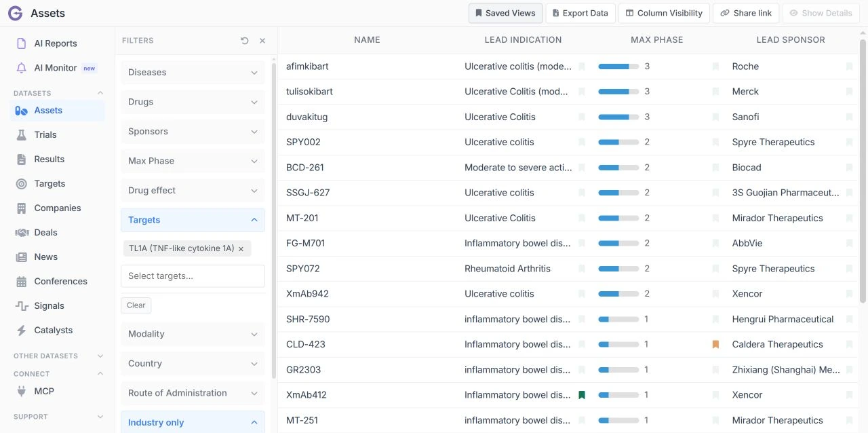Toggle bookmark next to Roche sponsor

[849, 67]
